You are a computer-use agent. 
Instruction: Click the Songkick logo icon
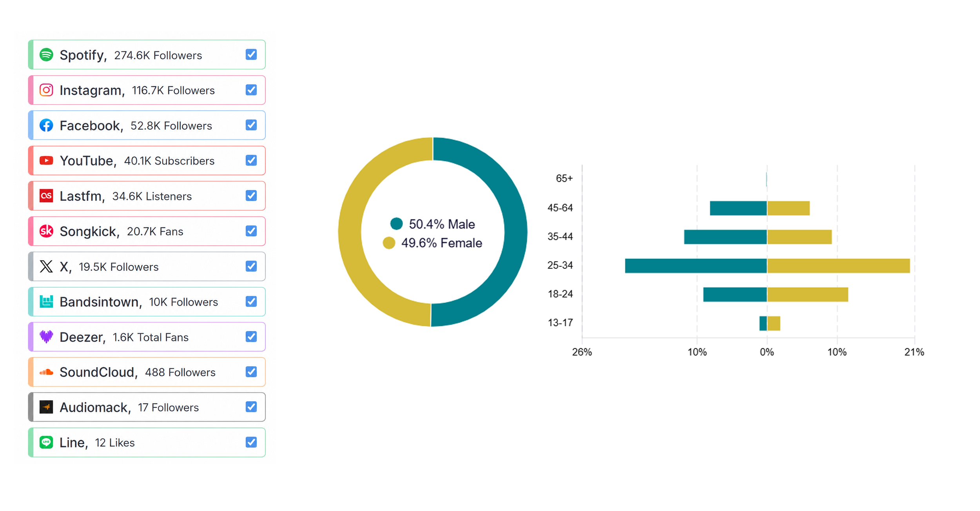(46, 231)
